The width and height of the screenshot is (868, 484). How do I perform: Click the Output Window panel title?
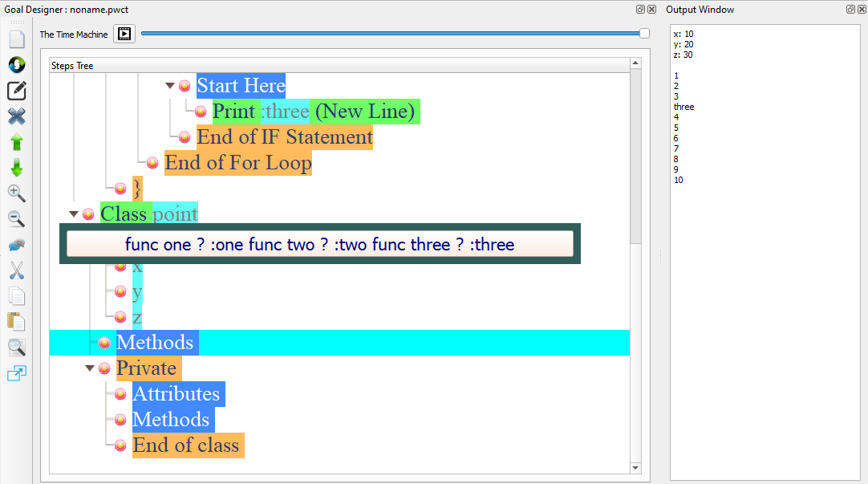700,9
